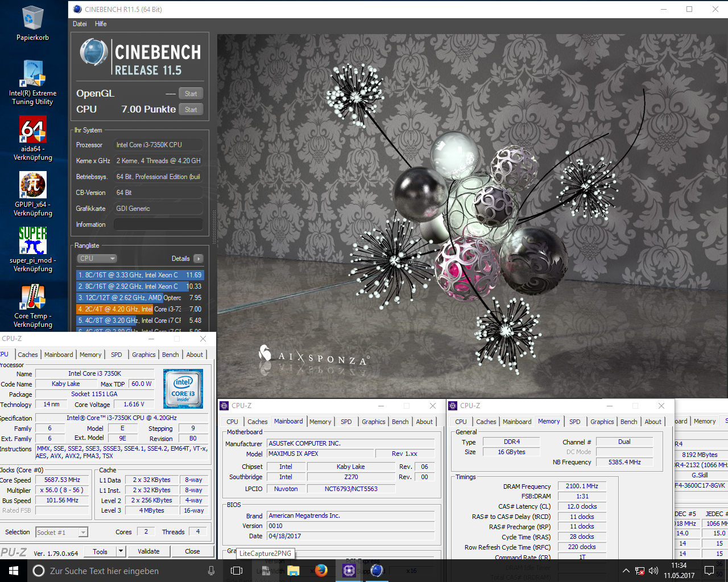The width and height of the screenshot is (728, 582).
Task: Show hidden system tray icons
Action: coord(626,571)
